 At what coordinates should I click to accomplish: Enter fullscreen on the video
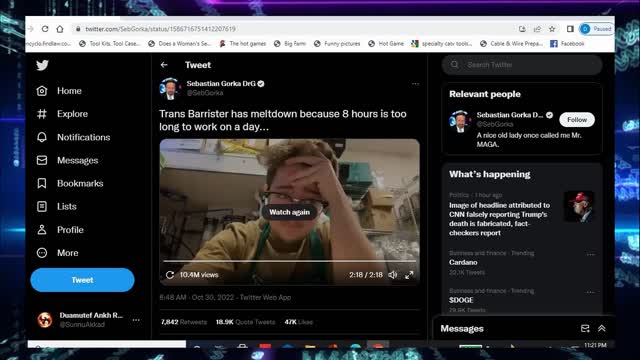pyautogui.click(x=409, y=275)
